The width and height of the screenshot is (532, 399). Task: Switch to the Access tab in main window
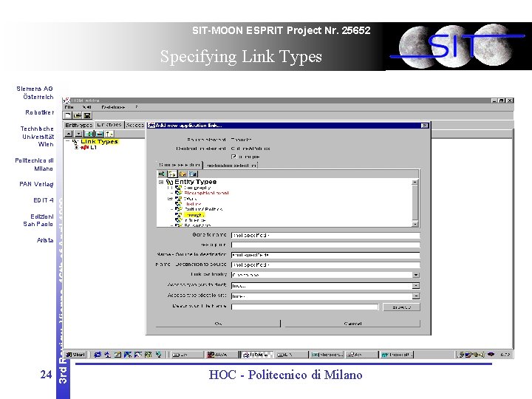pos(135,125)
